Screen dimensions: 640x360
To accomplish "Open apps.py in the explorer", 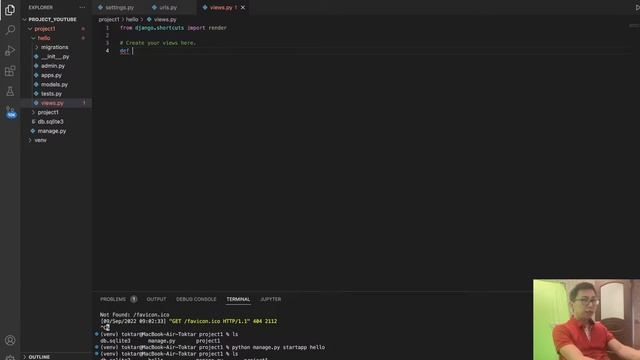I will pos(51,75).
